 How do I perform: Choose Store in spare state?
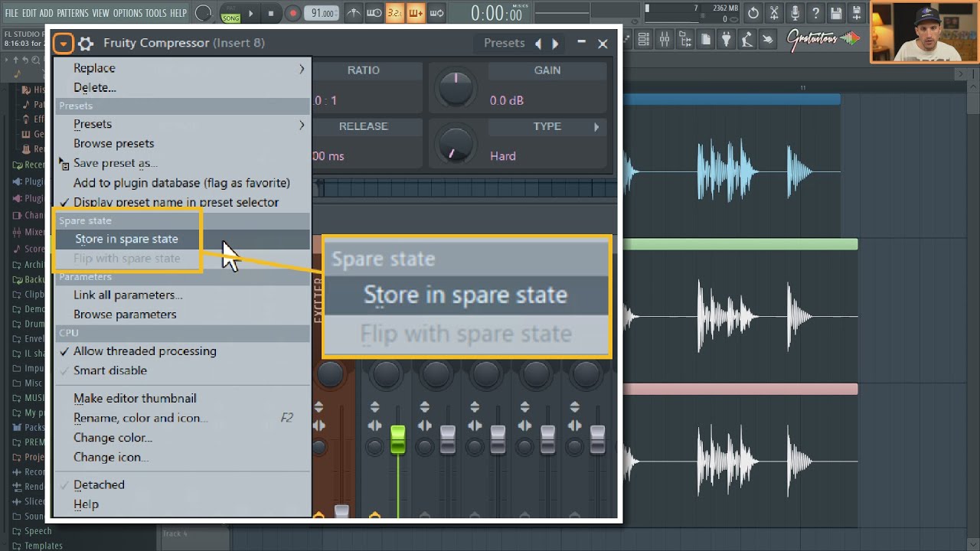pyautogui.click(x=181, y=239)
